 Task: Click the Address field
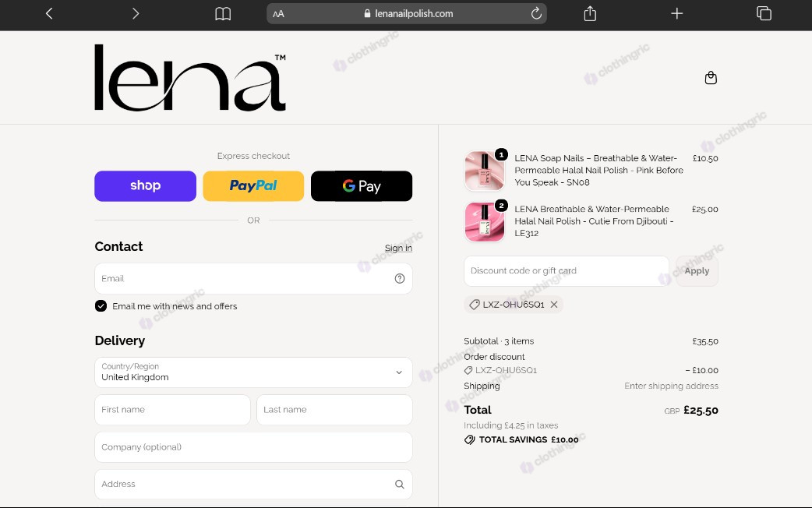[253, 484]
